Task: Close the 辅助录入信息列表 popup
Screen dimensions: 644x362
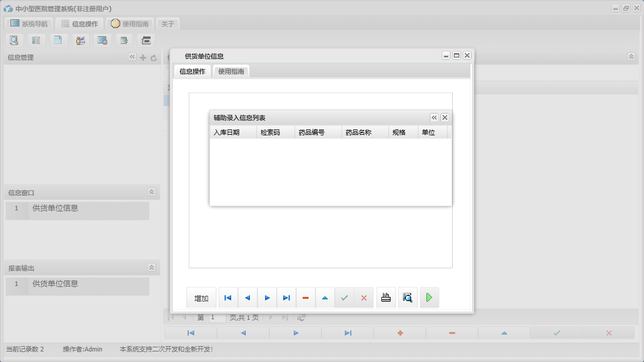Action: [x=445, y=117]
